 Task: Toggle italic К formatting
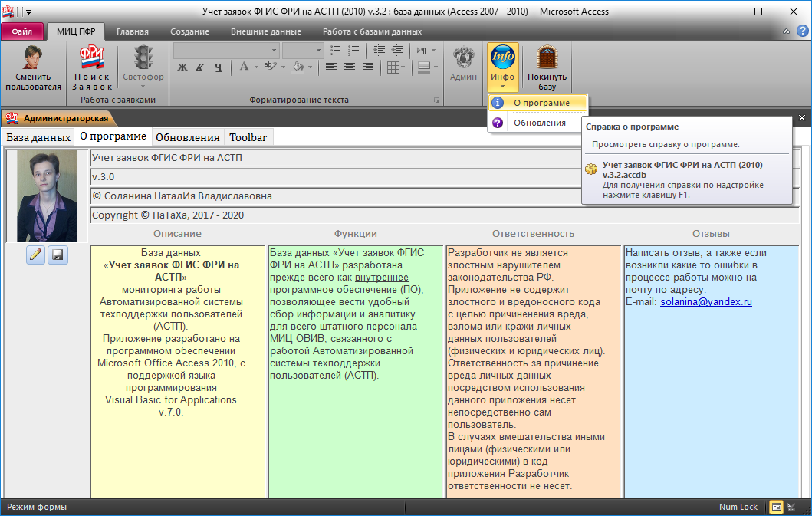tap(200, 67)
